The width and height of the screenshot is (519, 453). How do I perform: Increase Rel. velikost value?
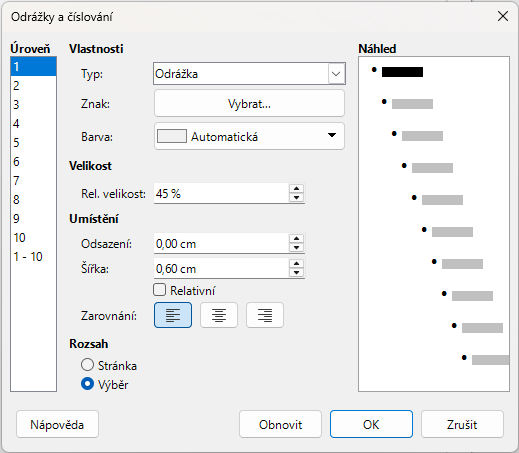point(296,189)
